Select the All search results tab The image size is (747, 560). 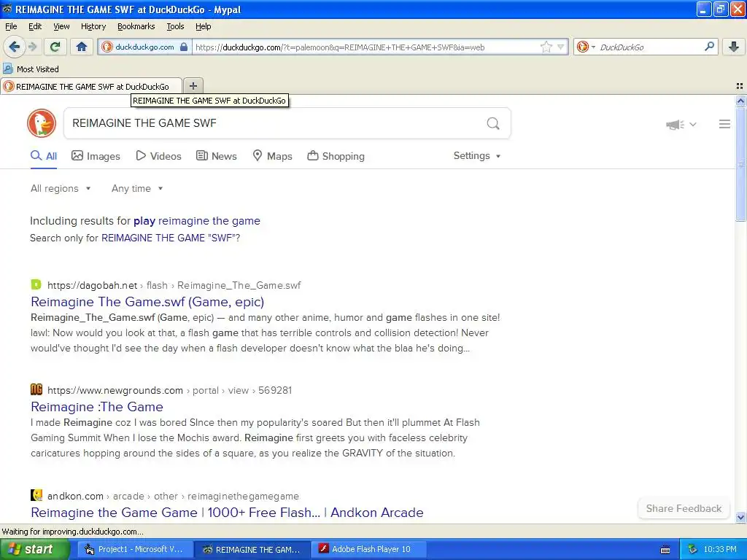point(44,156)
